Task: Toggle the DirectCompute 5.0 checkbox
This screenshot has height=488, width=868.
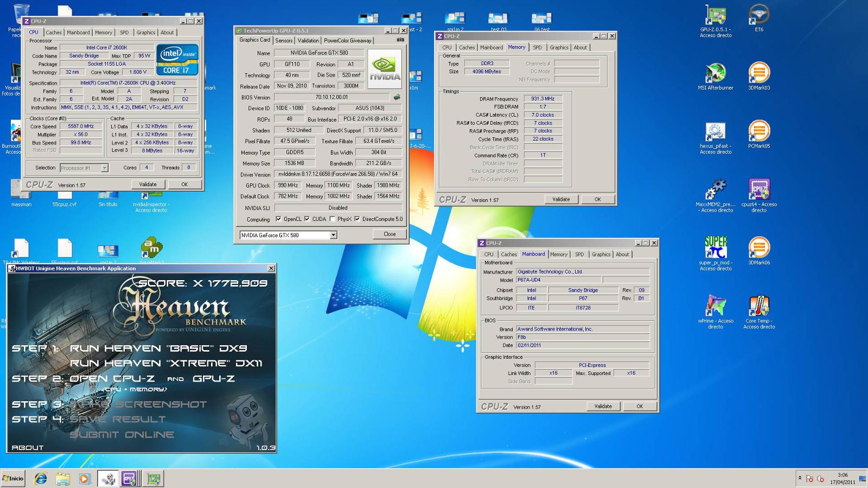Action: (357, 219)
